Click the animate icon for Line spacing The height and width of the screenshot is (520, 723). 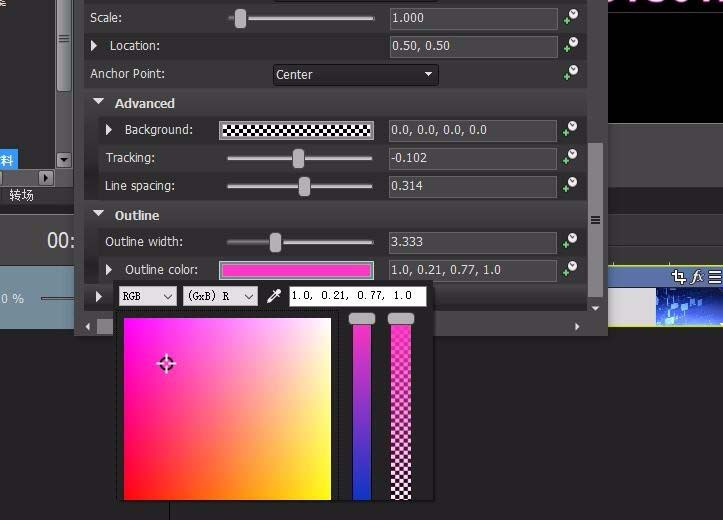(570, 186)
